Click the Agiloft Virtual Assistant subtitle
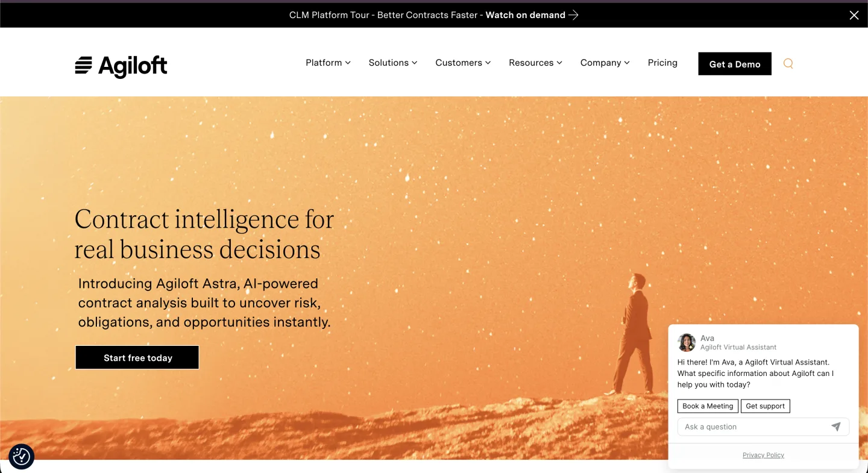This screenshot has width=868, height=473. point(738,347)
